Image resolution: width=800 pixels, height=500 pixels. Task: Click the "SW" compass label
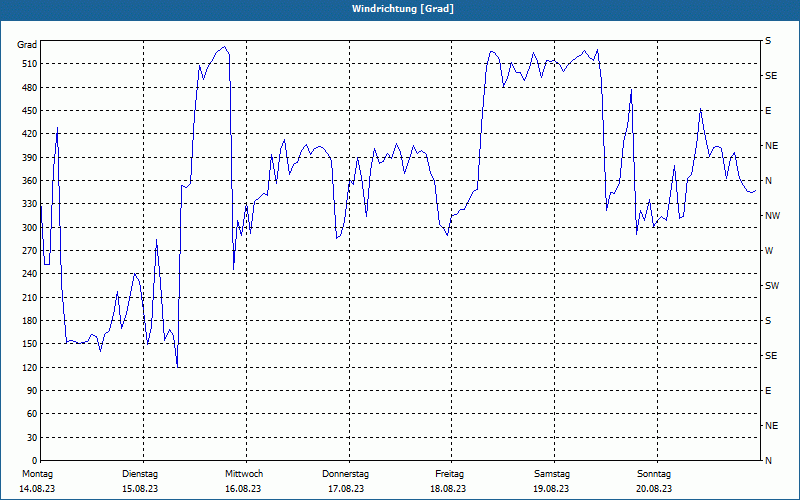pyautogui.click(x=772, y=286)
